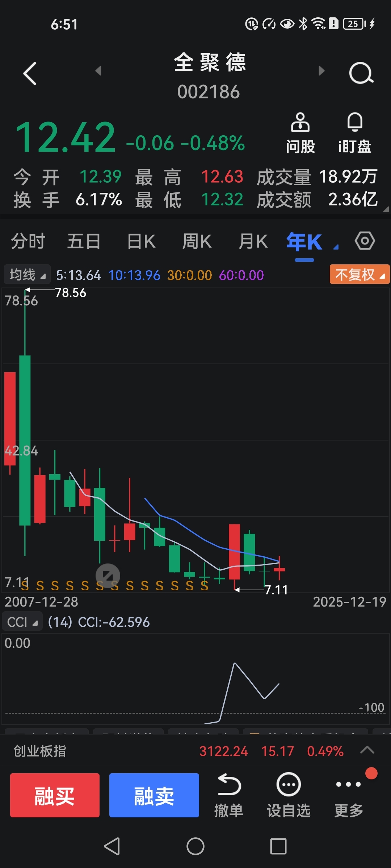
Task: Tap the CCI value -62.596
Action: point(114,622)
